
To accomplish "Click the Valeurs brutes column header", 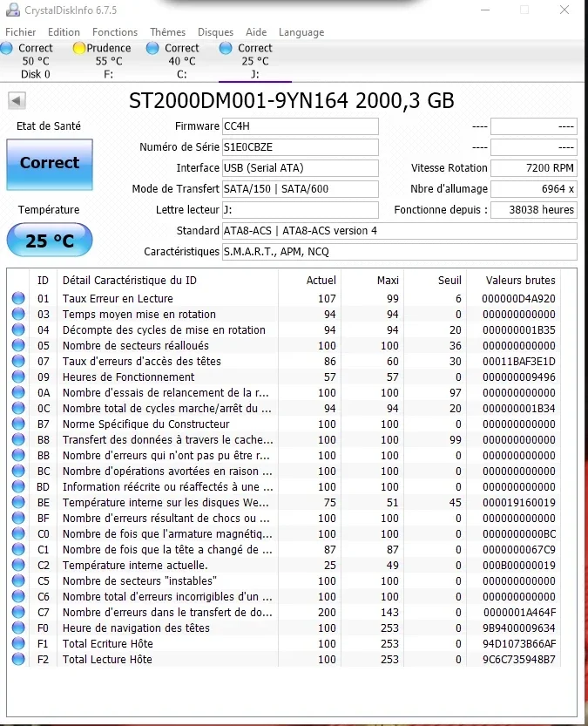I will click(x=513, y=280).
